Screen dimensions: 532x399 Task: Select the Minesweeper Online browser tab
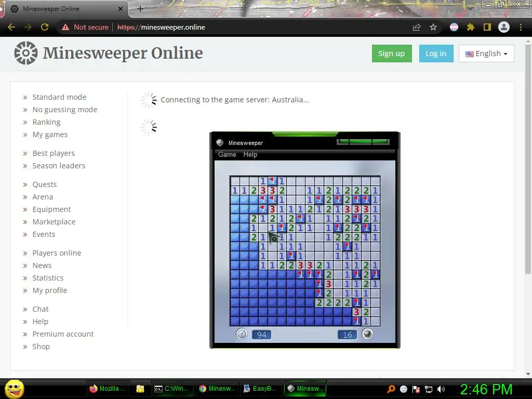pyautogui.click(x=66, y=9)
